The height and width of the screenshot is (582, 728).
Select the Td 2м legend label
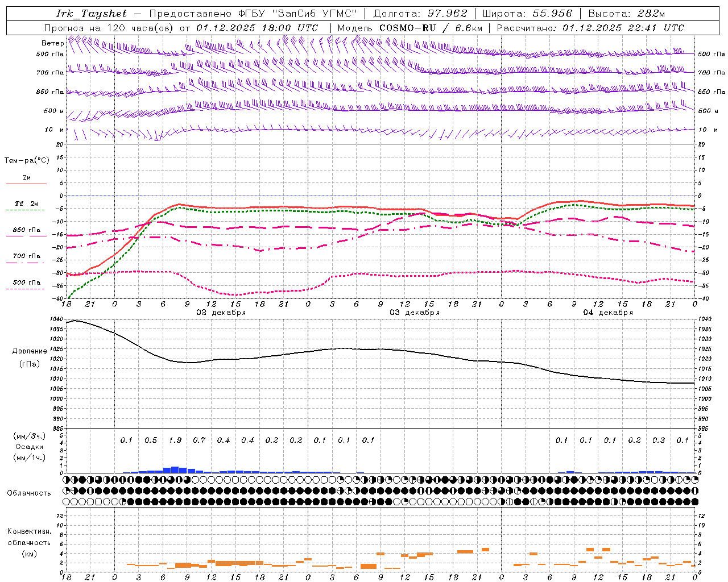(x=27, y=203)
